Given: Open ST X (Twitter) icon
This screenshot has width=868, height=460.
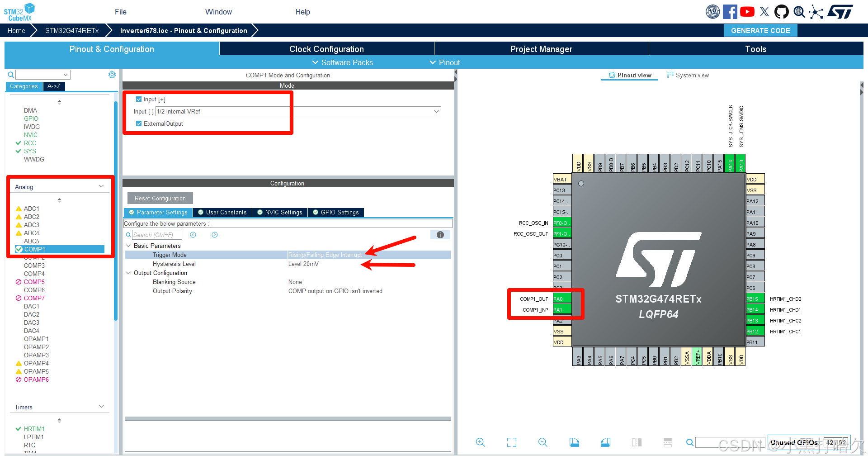Looking at the screenshot, I should pos(764,12).
